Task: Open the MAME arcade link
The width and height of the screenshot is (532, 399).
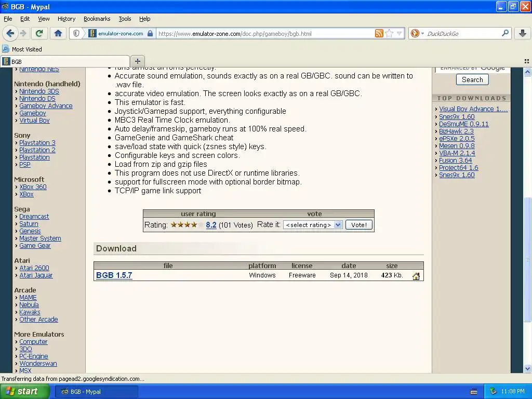Action: pos(28,297)
